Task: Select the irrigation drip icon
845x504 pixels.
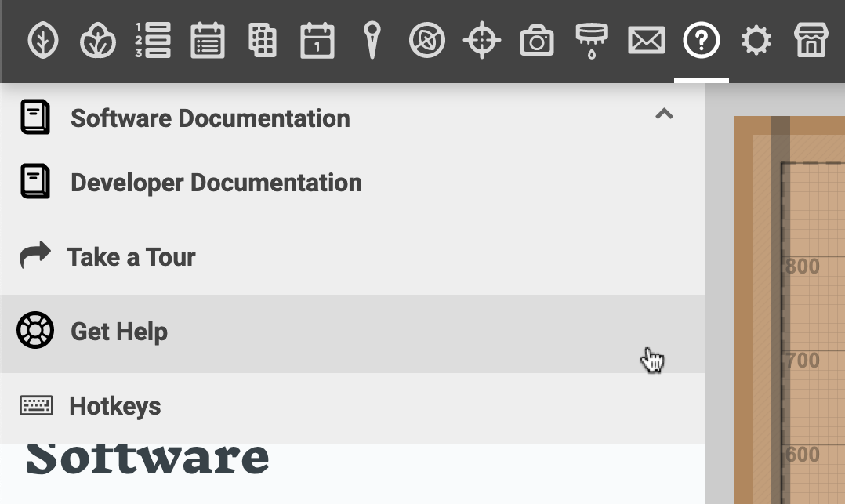Action: (x=591, y=41)
